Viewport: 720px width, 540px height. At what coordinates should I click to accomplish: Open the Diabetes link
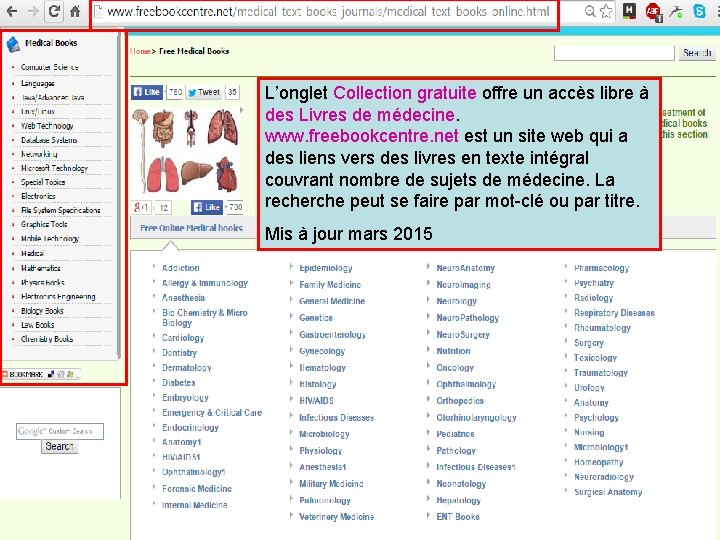tap(179, 382)
